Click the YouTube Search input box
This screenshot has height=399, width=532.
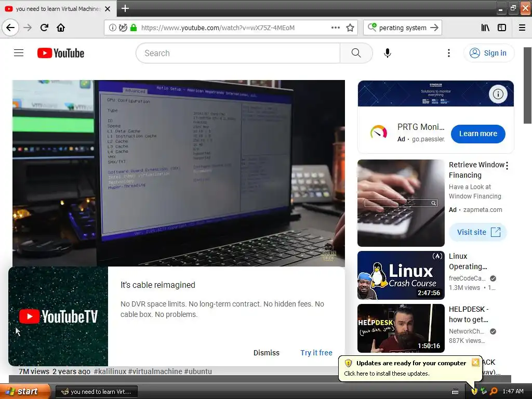238,53
